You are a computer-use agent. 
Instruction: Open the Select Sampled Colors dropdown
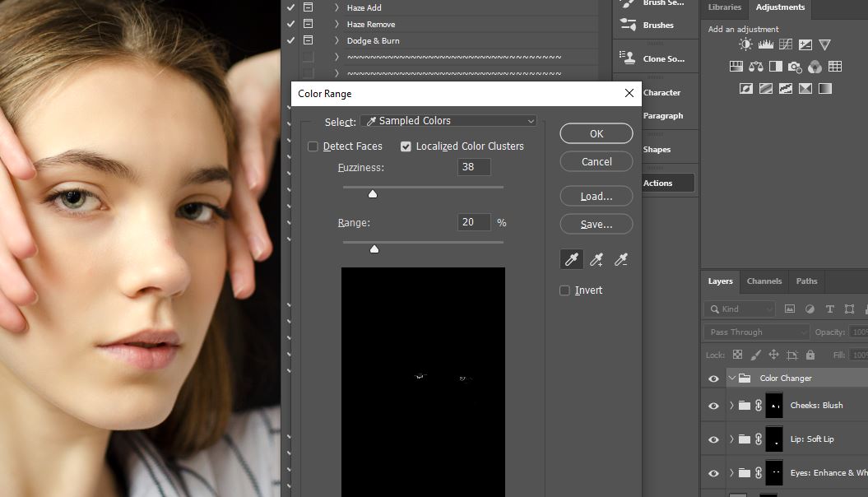point(448,121)
